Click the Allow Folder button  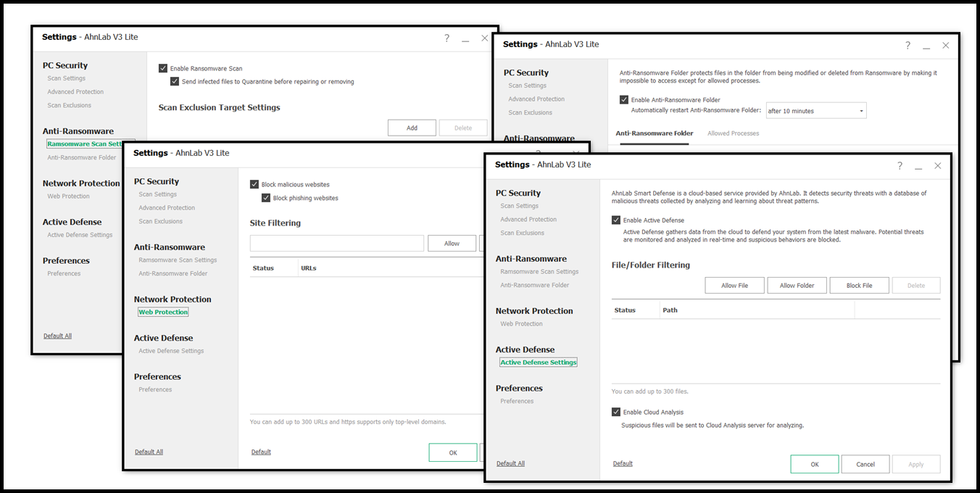pos(797,286)
